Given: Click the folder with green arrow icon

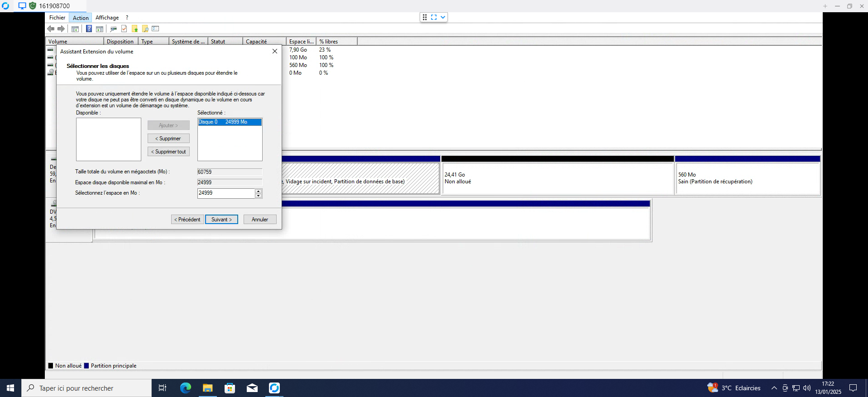Looking at the screenshot, I should (x=134, y=29).
